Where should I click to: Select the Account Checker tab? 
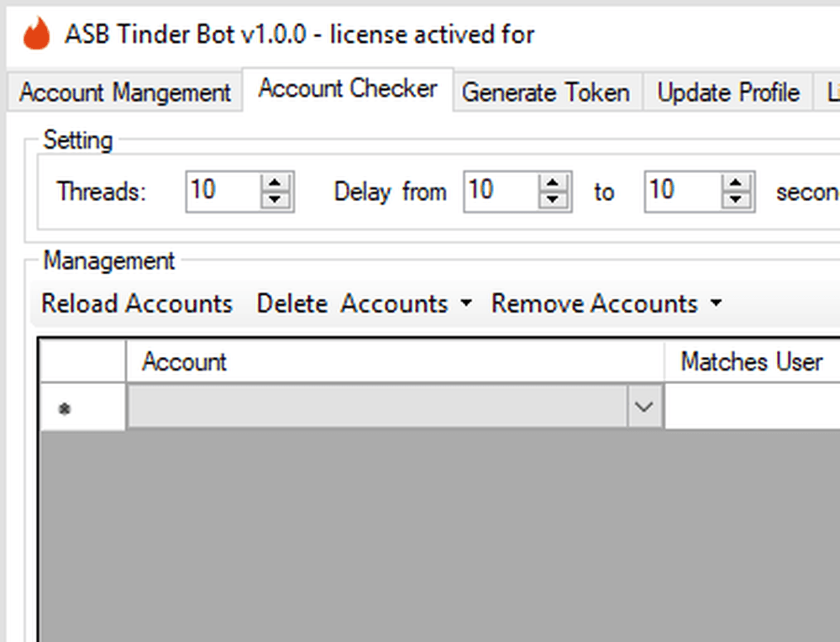point(348,89)
